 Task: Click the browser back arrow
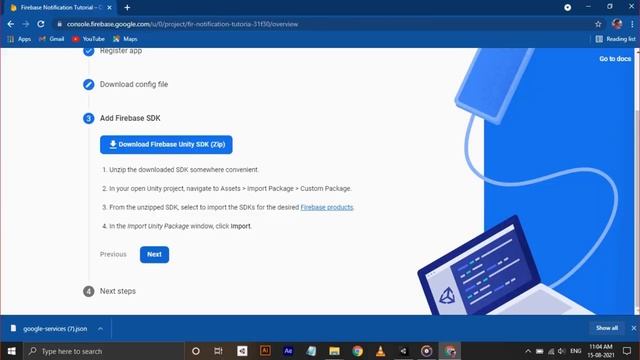tap(11, 24)
